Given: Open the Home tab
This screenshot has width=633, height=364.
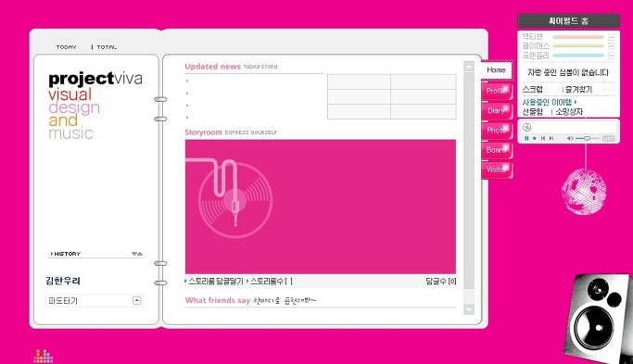Looking at the screenshot, I should coord(496,70).
